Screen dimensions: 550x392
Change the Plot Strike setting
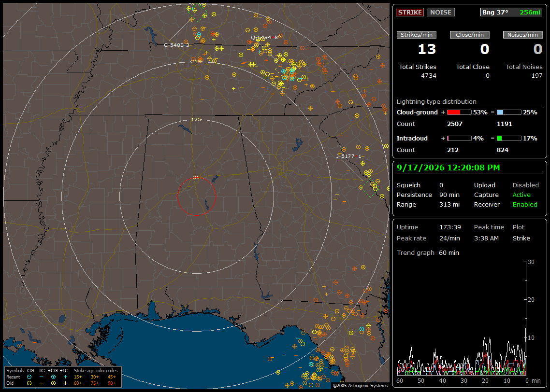(521, 238)
